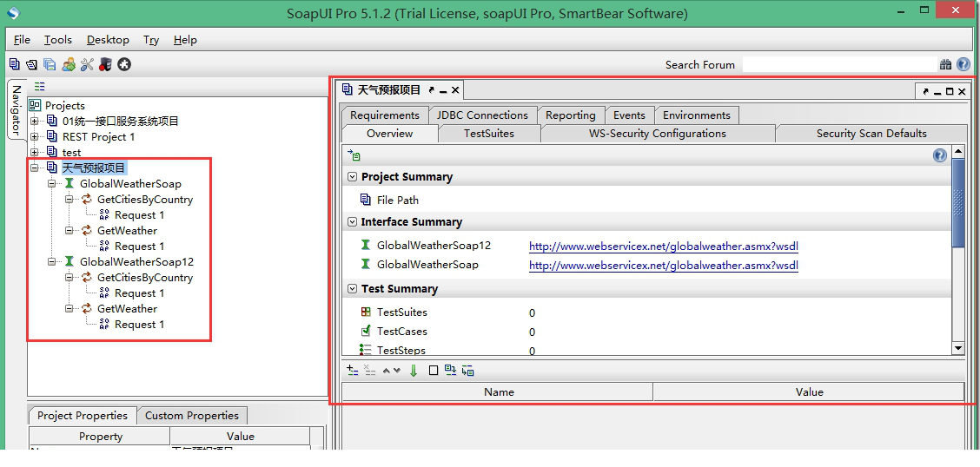Collapse the GlobalWeatherSoap12 interface node
Viewport: 980px width, 467px height.
(x=52, y=261)
